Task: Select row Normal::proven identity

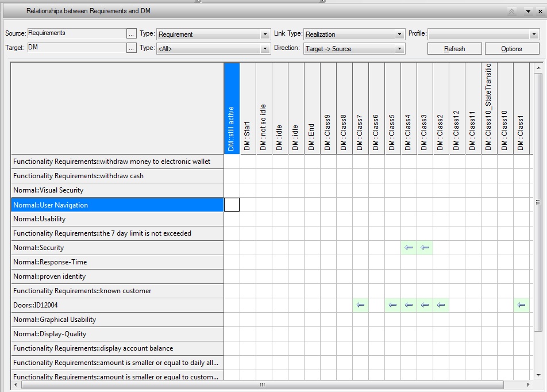Action: point(117,276)
